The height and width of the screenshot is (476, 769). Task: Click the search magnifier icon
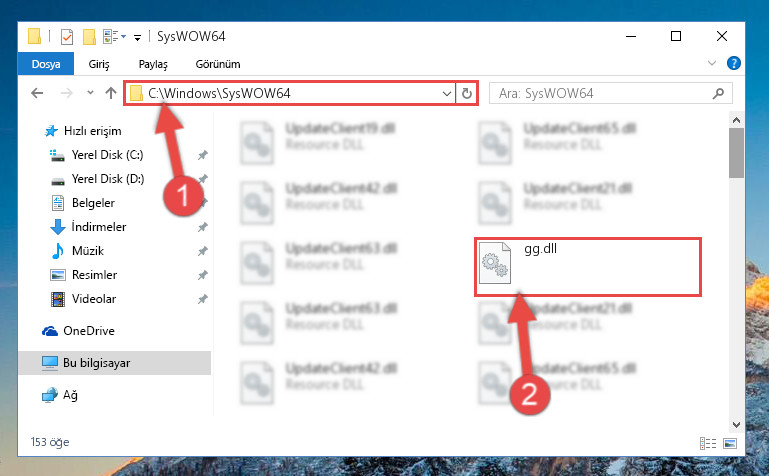click(718, 93)
